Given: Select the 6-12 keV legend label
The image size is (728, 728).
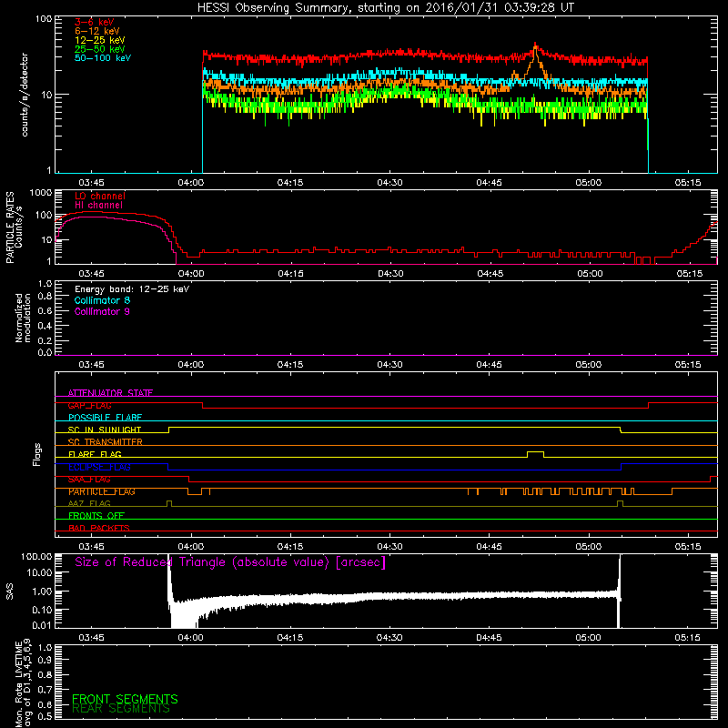Looking at the screenshot, I should (97, 31).
